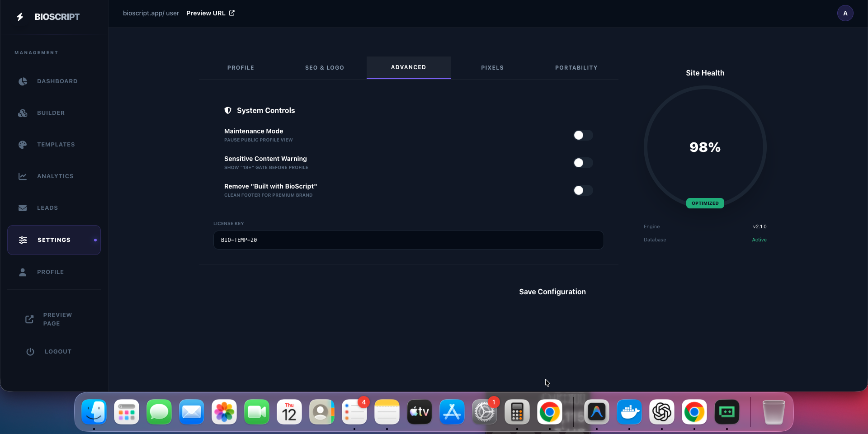Click Save Configuration
This screenshot has height=434, width=868.
(x=552, y=292)
